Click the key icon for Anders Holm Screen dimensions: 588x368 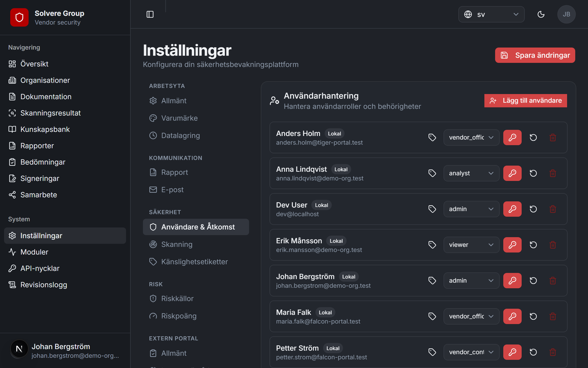(512, 137)
